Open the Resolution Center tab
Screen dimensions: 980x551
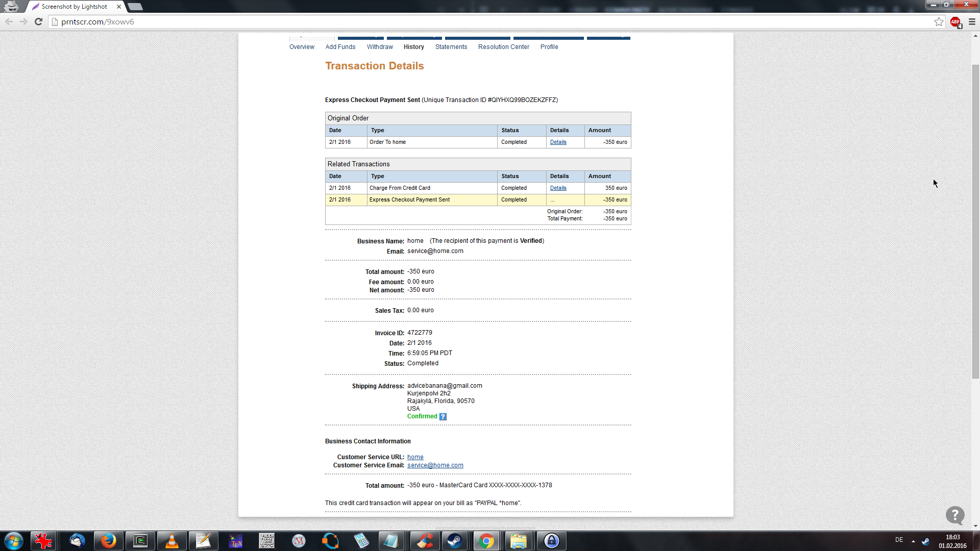tap(503, 47)
